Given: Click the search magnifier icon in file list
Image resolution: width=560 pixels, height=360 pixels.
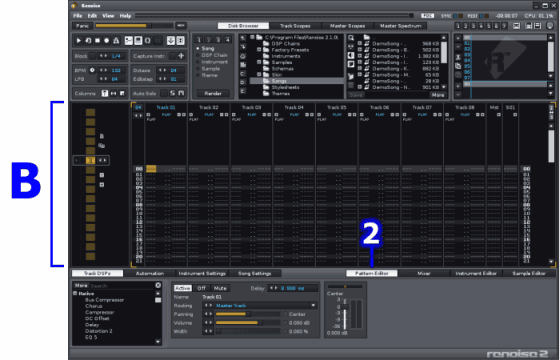Looking at the screenshot, I should [x=351, y=38].
